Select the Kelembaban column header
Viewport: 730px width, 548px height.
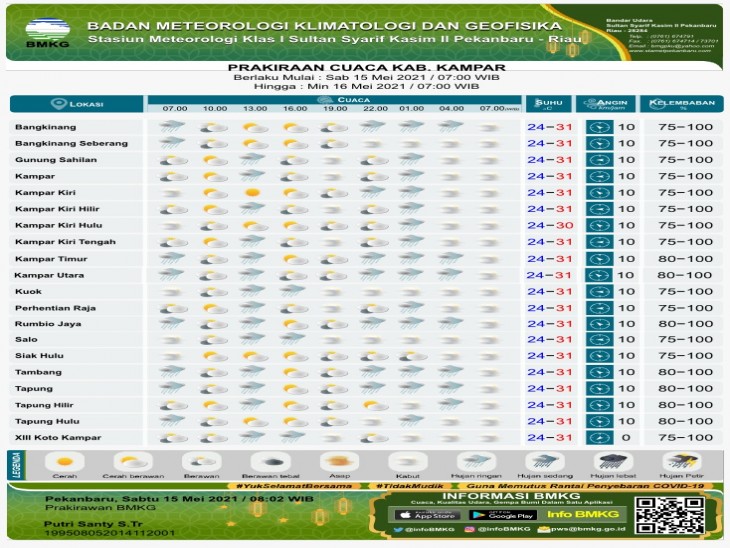pos(681,104)
